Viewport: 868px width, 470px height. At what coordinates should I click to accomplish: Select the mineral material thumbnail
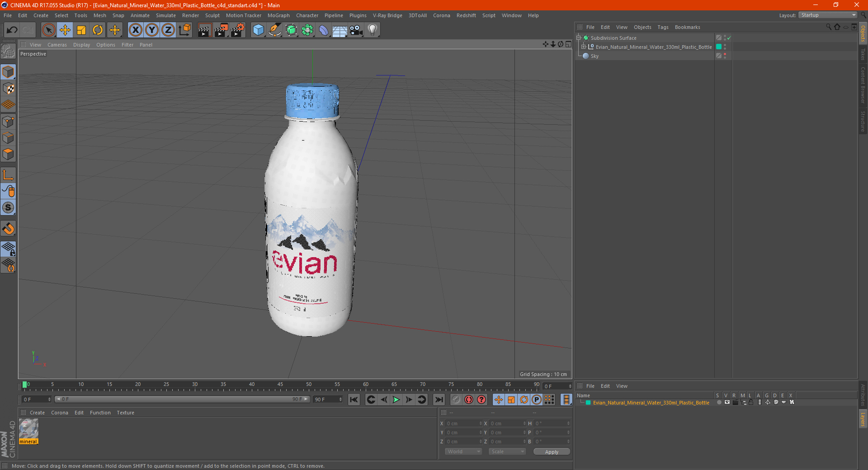(28, 428)
